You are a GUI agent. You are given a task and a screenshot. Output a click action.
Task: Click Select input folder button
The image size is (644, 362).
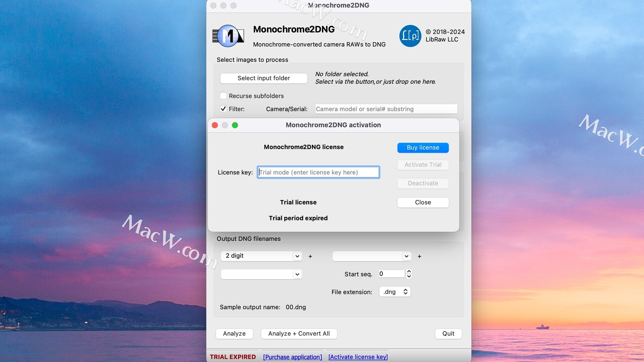pyautogui.click(x=264, y=78)
